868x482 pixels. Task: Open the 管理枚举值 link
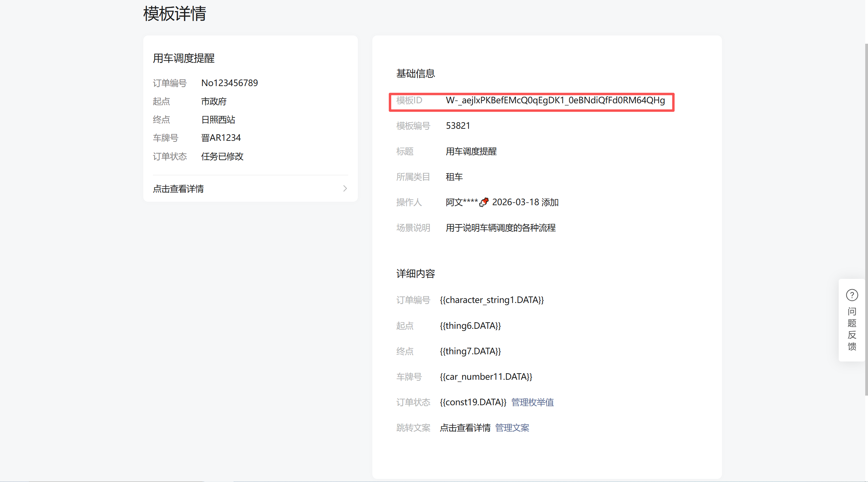(x=532, y=402)
